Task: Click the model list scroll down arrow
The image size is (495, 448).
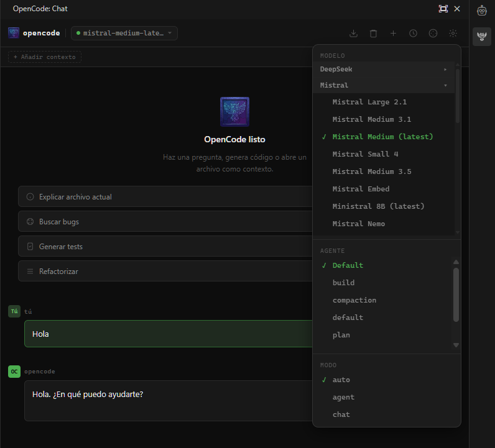Action: [x=458, y=232]
